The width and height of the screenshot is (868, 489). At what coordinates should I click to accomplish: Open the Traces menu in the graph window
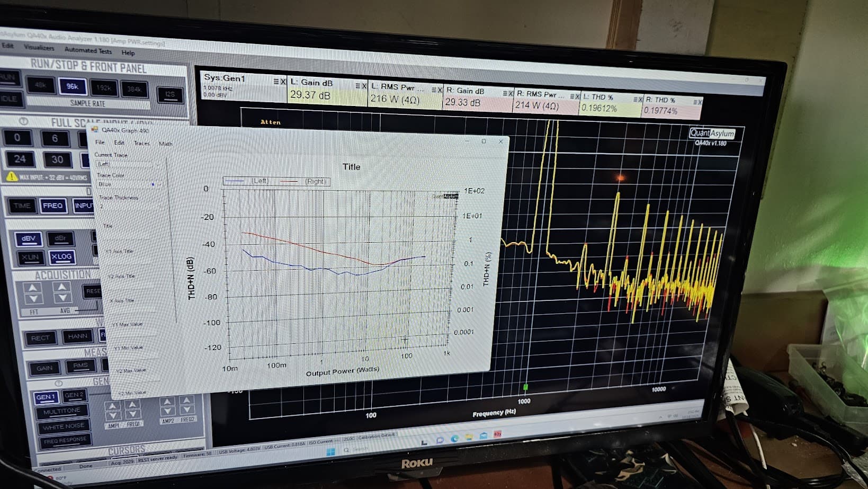pyautogui.click(x=141, y=143)
